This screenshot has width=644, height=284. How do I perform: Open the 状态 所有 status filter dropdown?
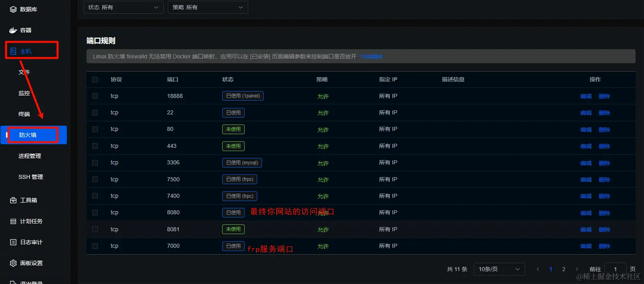[124, 7]
